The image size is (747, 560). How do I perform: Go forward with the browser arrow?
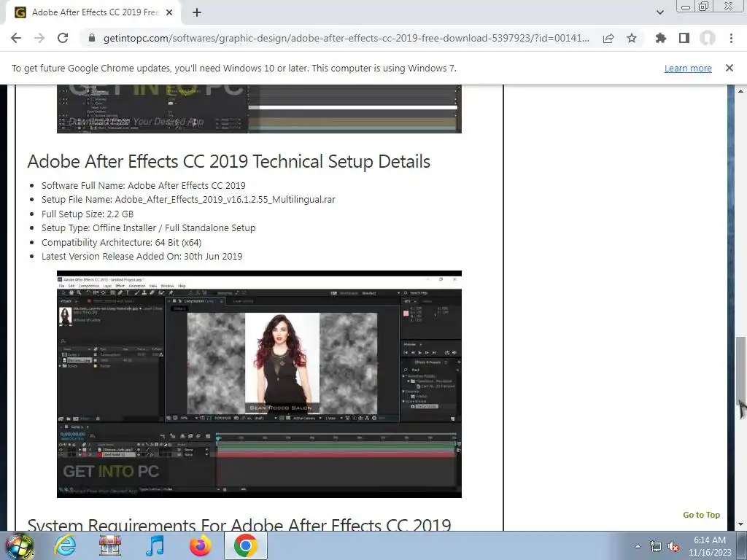tap(39, 38)
